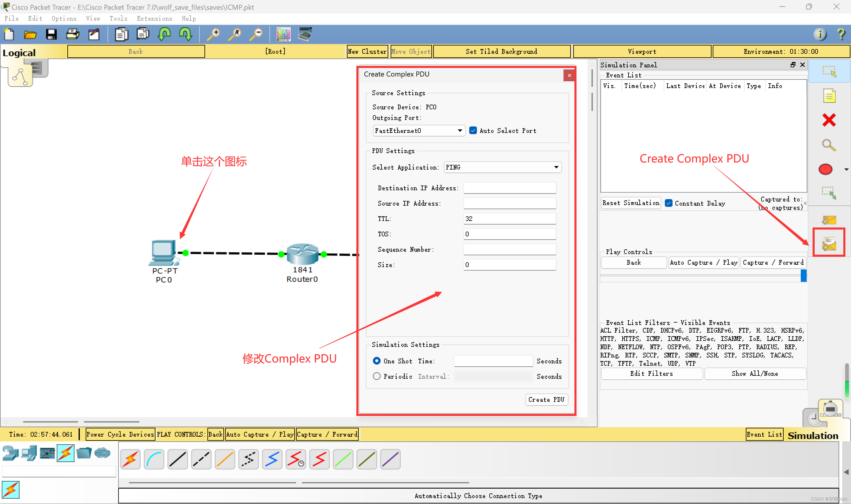Click the Redo arrow icon
The width and height of the screenshot is (851, 504).
coord(185,34)
